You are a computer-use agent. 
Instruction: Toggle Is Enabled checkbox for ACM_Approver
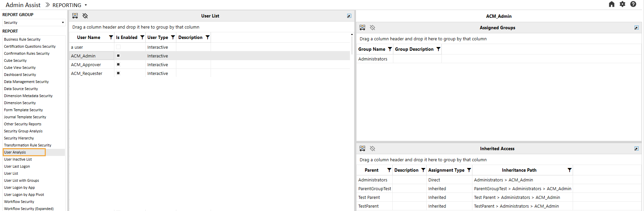[x=118, y=65]
